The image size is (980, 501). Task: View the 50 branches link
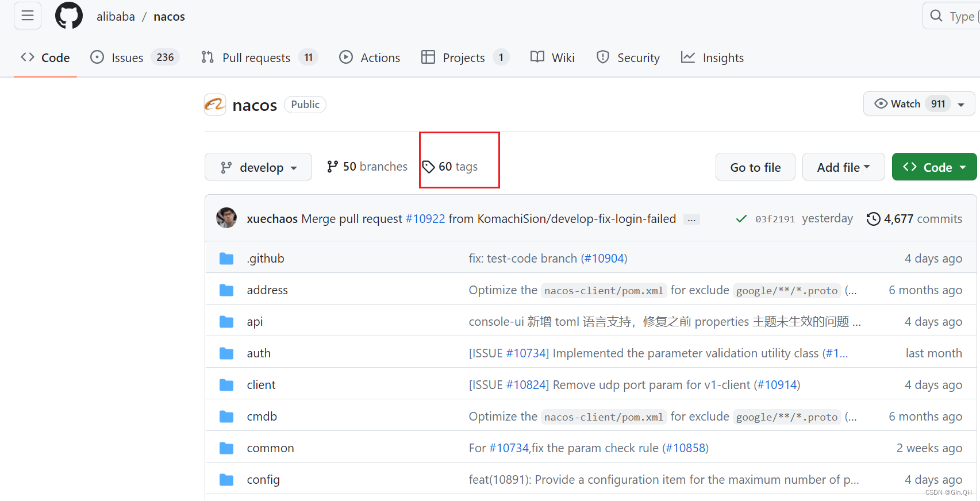coord(367,167)
